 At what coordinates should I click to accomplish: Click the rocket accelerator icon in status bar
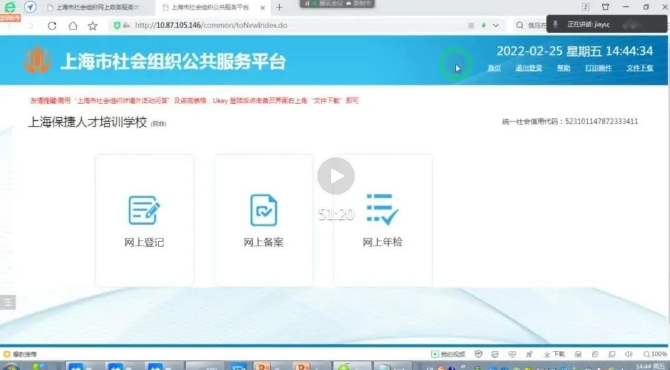529,354
